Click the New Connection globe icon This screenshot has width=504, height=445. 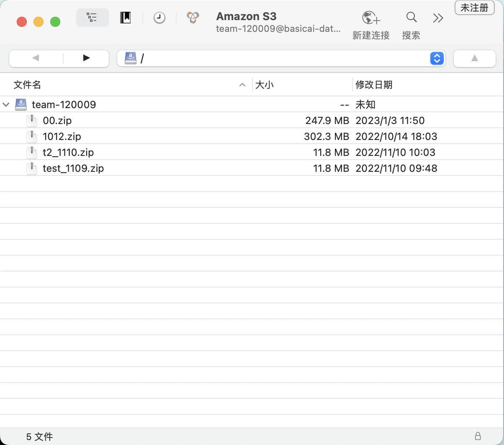coord(371,18)
